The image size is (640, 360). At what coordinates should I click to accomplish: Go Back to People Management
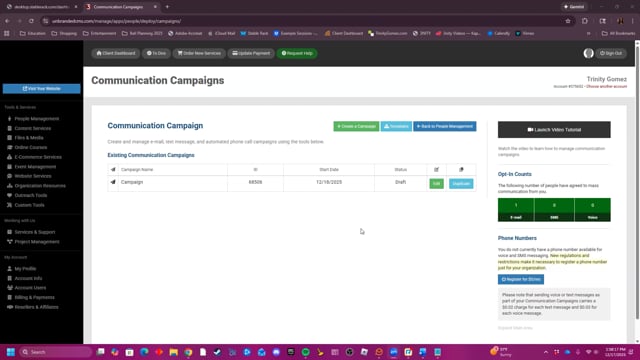(x=444, y=127)
